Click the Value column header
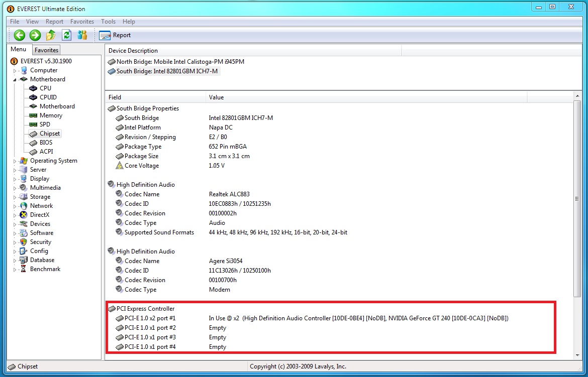Image resolution: width=588 pixels, height=377 pixels. pyautogui.click(x=366, y=97)
